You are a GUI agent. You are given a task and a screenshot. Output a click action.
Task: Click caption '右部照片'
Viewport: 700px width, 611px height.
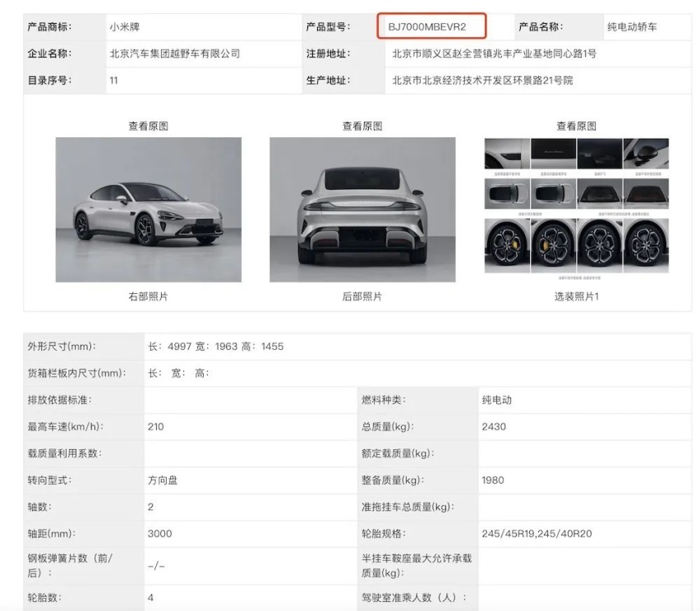pos(148,296)
